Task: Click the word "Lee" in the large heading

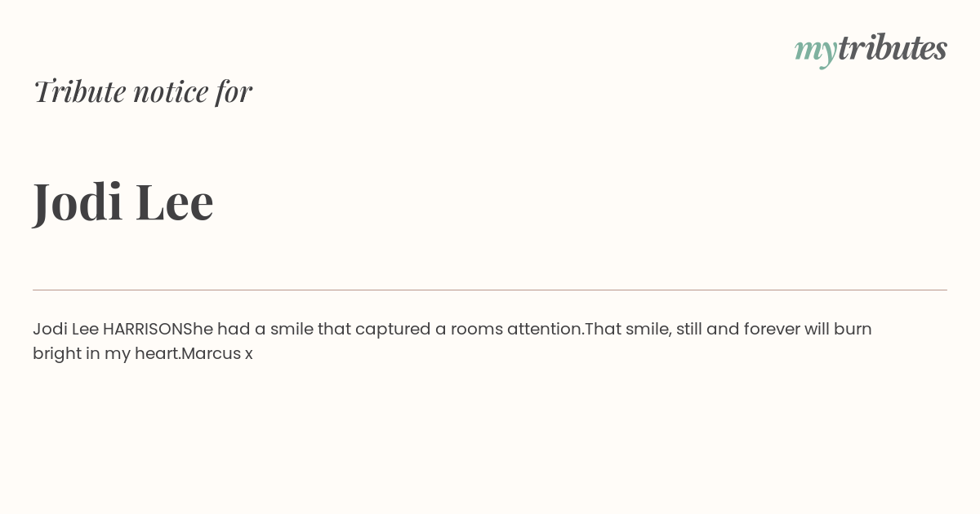Action: point(175,202)
